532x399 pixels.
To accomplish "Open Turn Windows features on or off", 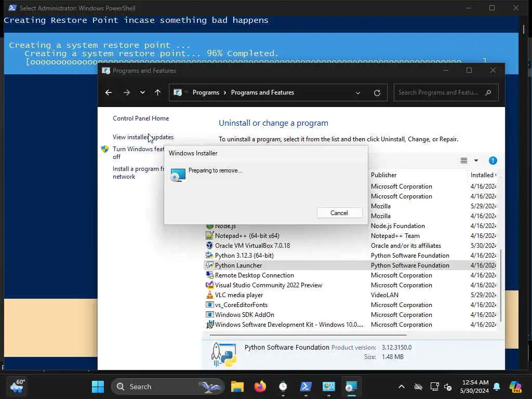I will coord(138,153).
